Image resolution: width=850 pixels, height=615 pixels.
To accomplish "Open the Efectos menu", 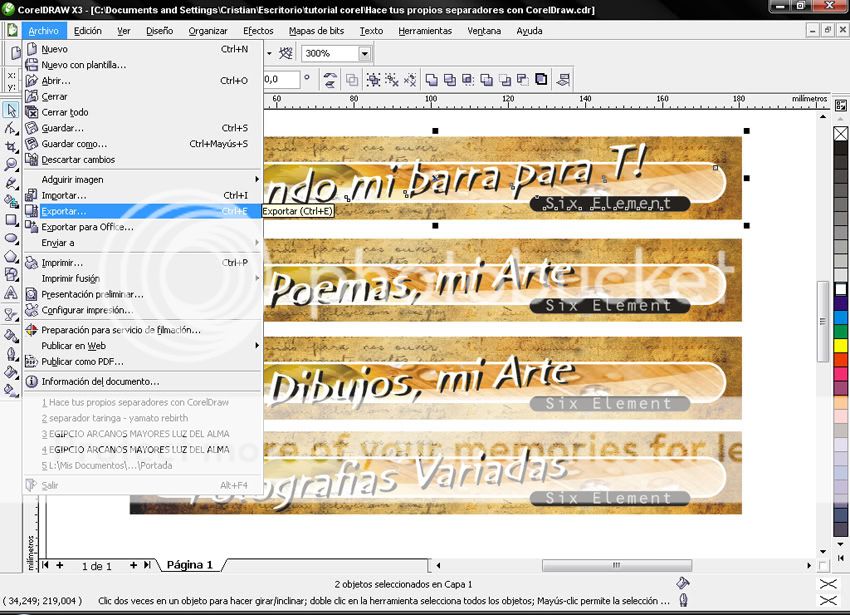I will (258, 31).
